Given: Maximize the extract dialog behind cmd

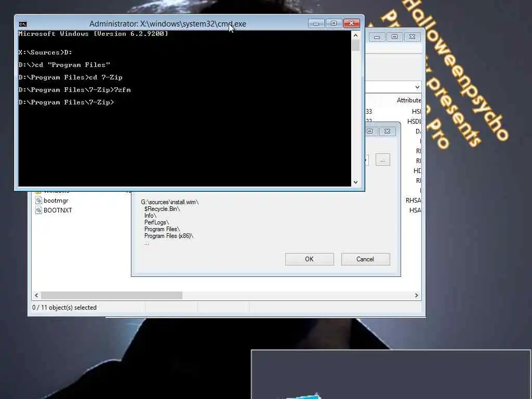Looking at the screenshot, I should click(x=370, y=131).
